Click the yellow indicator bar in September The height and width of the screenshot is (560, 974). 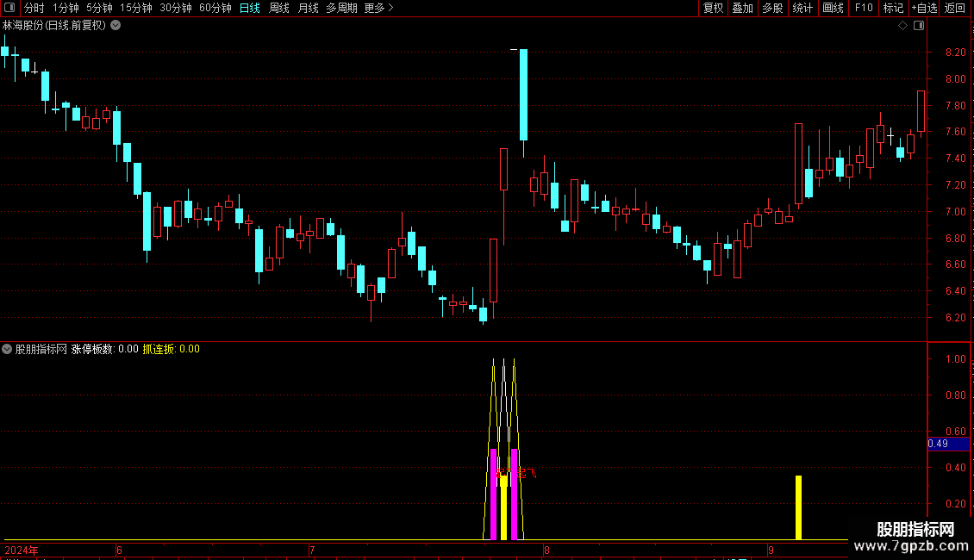[799, 507]
